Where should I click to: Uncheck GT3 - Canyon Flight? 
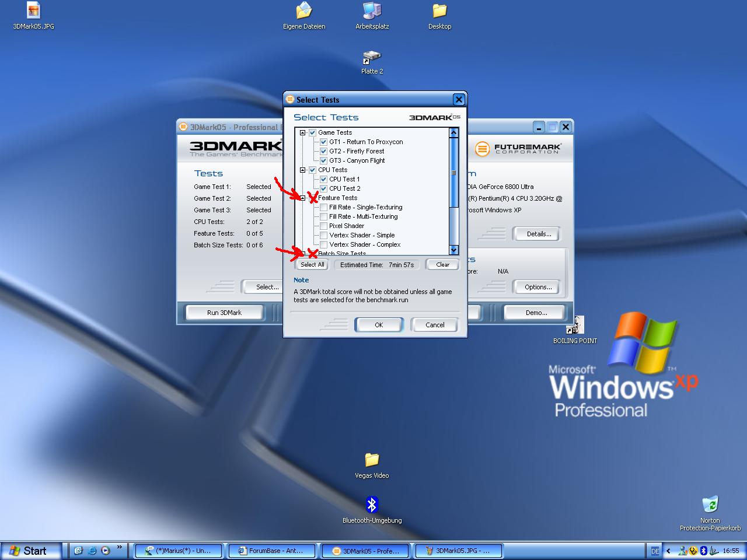coord(323,160)
